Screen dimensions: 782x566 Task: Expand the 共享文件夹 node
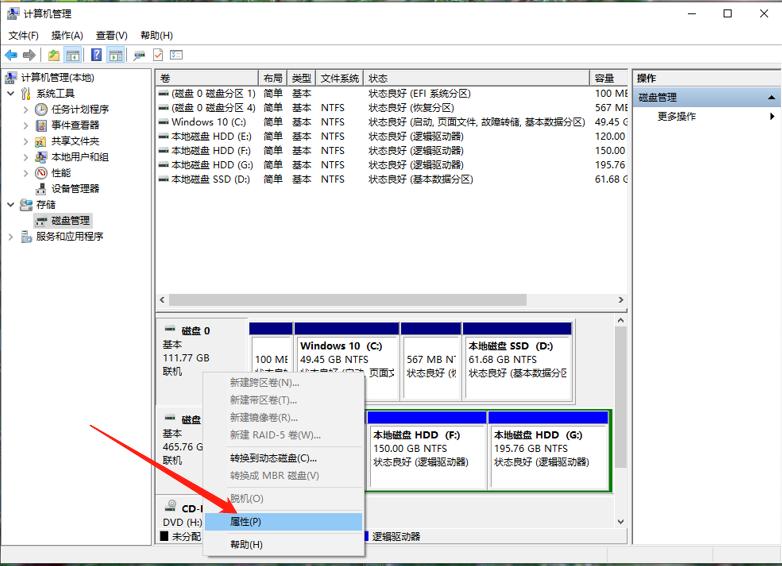click(25, 141)
